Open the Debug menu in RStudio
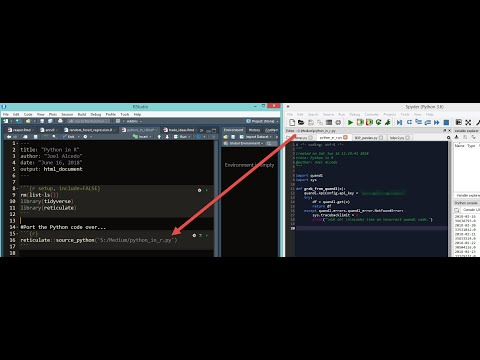This screenshot has width=480, height=360. [x=96, y=114]
